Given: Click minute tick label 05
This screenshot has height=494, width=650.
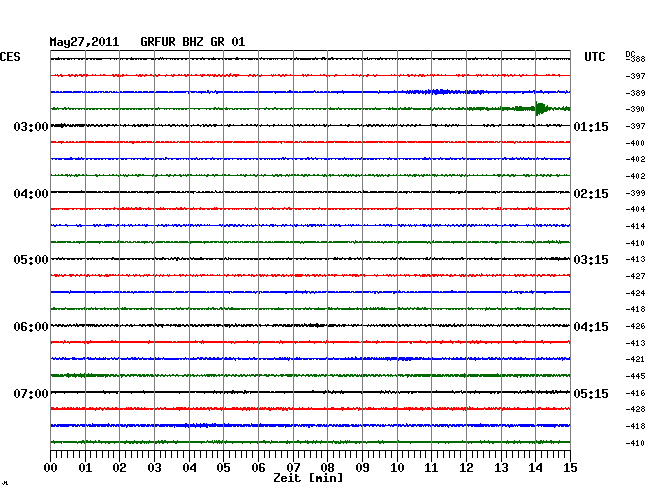Looking at the screenshot, I should click(223, 467).
